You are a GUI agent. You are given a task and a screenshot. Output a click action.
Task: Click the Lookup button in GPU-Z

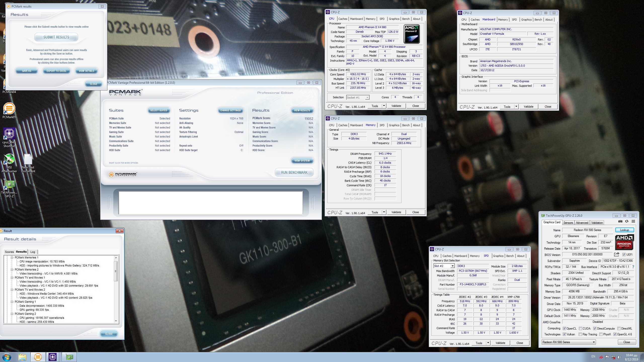point(624,230)
